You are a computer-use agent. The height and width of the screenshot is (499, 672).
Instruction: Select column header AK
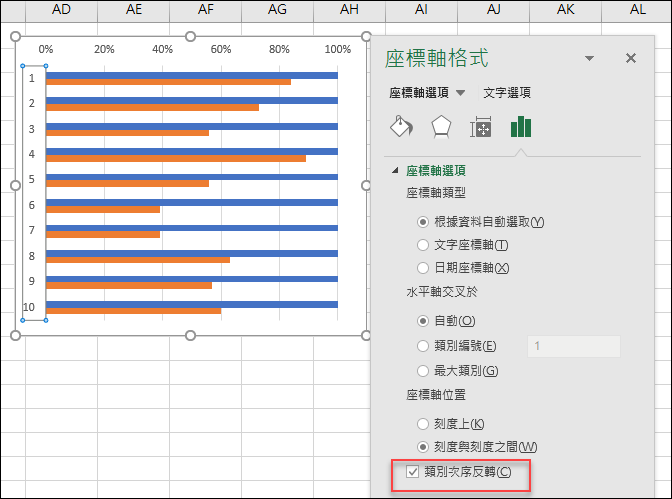point(565,9)
